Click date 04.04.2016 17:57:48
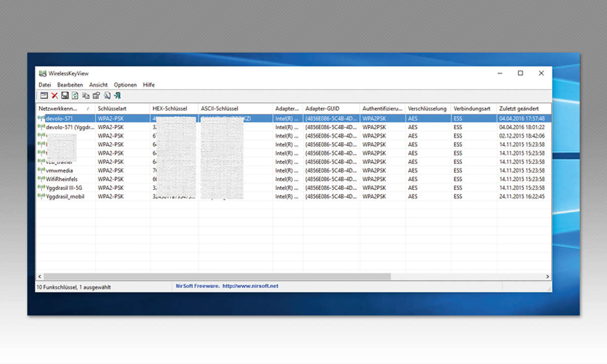The image size is (607, 364). (x=522, y=118)
